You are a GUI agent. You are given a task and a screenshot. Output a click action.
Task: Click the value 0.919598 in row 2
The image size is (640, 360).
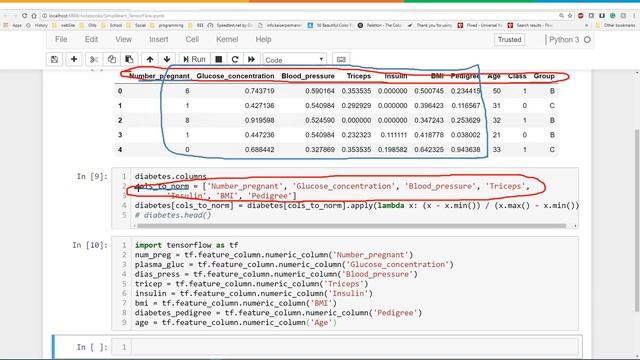[x=260, y=120]
